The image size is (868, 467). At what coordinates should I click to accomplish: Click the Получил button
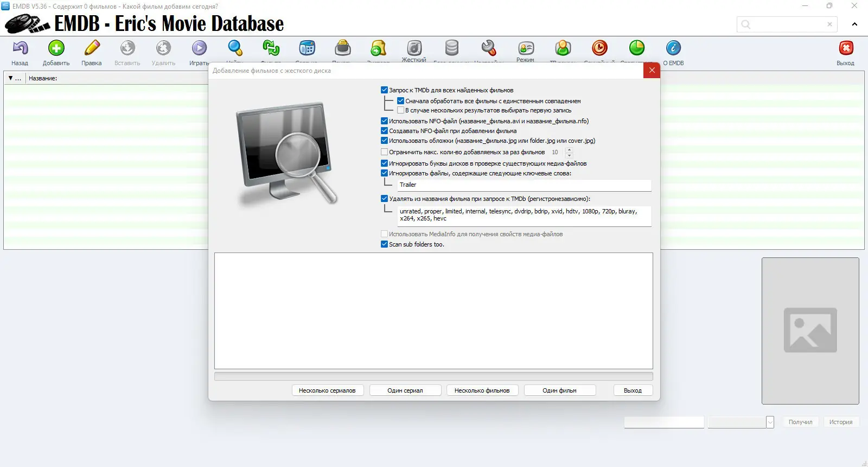pos(801,422)
